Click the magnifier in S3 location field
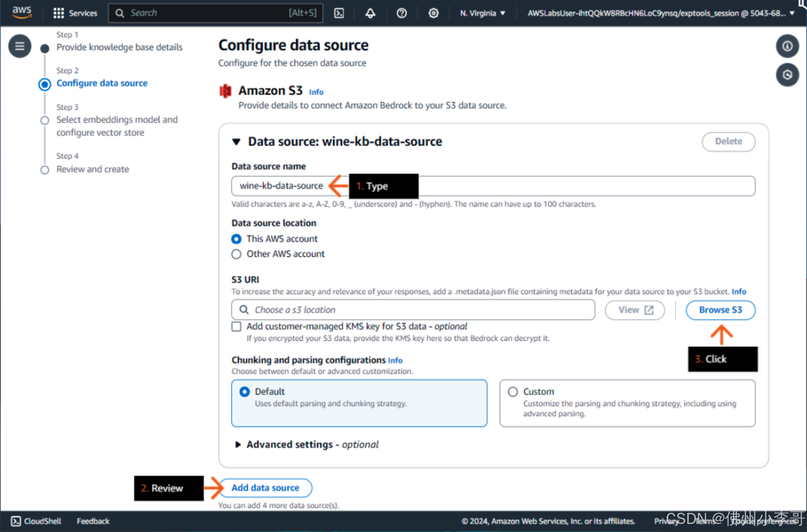This screenshot has width=807, height=532. (x=244, y=310)
